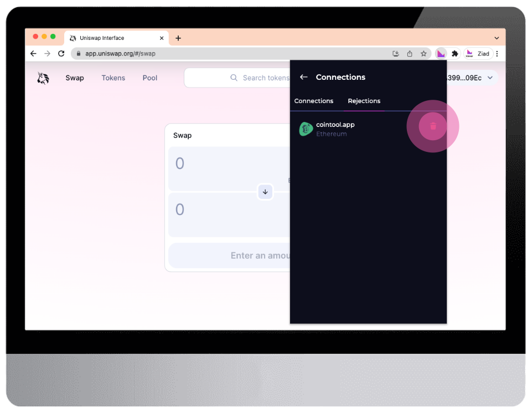This screenshot has height=414, width=532.
Task: Click the Enter an amount button
Action: pyautogui.click(x=229, y=255)
